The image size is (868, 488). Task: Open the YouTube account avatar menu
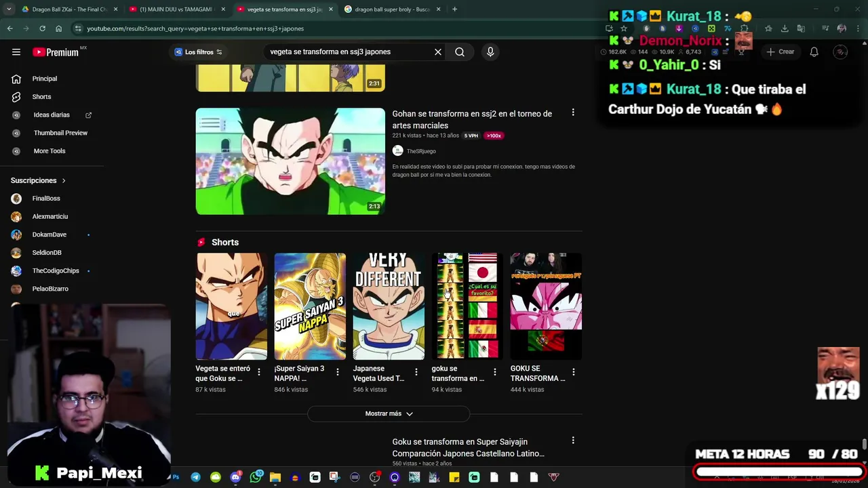tap(840, 52)
